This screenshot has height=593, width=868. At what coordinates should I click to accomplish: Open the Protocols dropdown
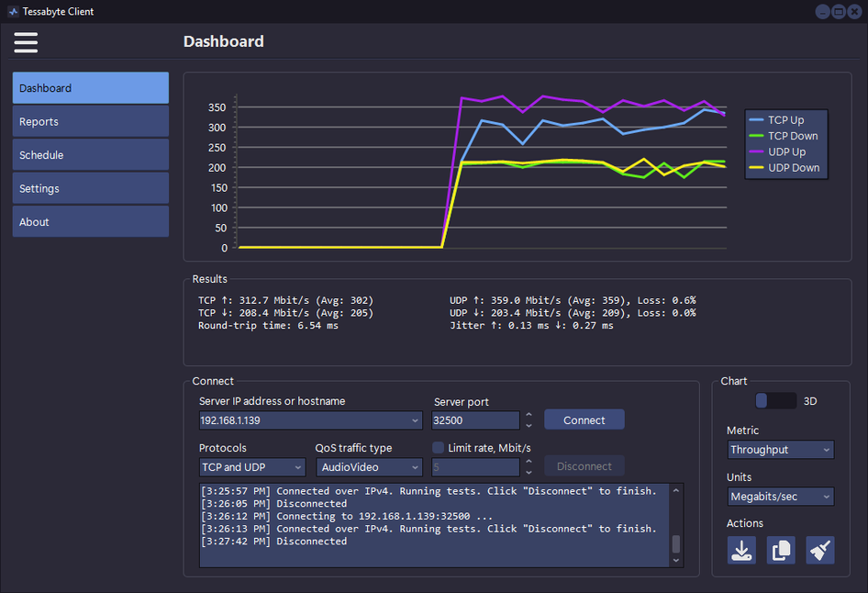[298, 467]
